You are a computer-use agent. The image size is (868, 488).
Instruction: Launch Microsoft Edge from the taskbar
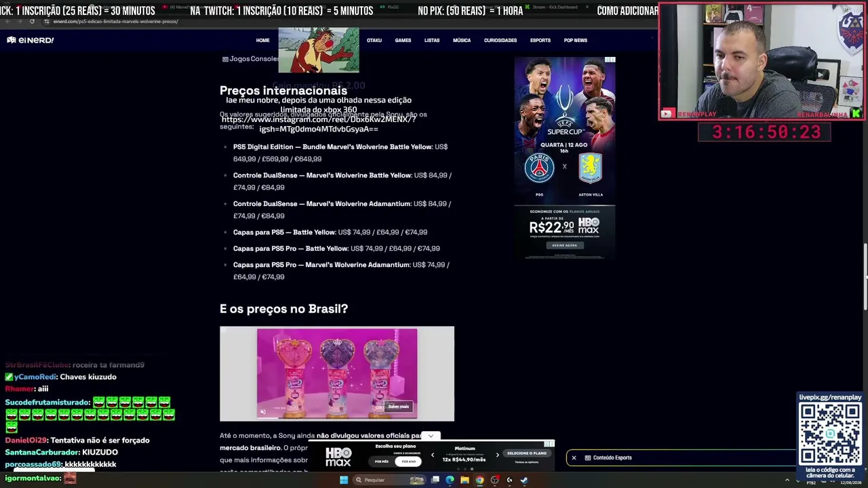click(x=450, y=480)
